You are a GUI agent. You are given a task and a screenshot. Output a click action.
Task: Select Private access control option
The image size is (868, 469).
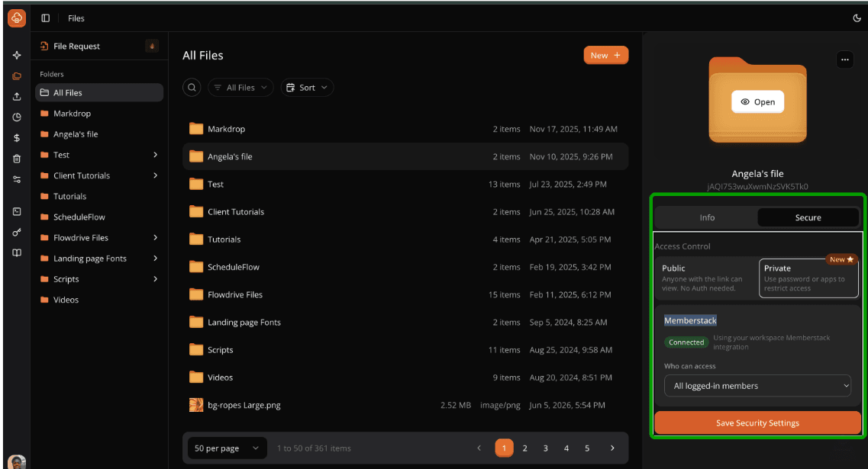808,278
